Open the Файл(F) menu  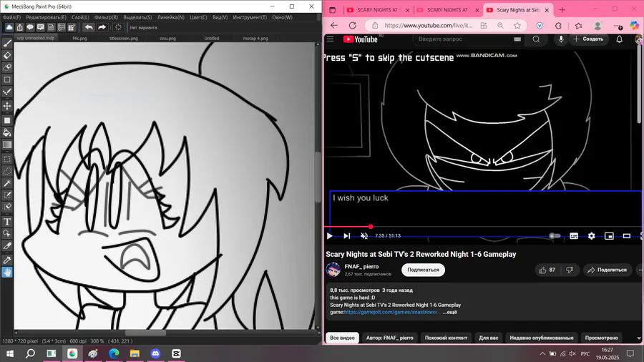tap(11, 17)
